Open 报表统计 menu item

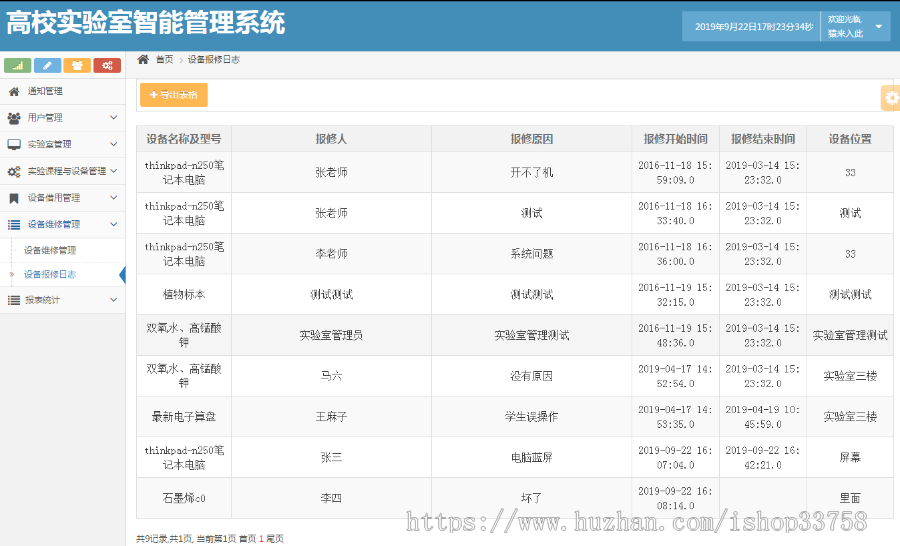coord(63,300)
